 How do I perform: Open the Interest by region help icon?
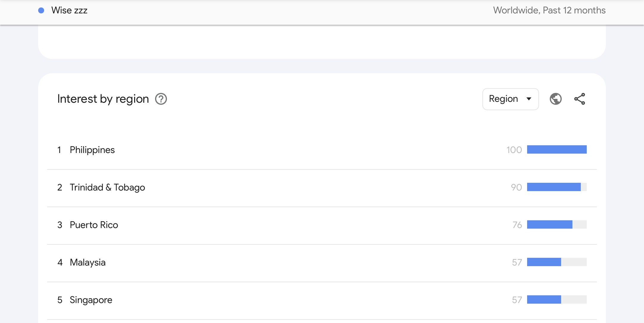pyautogui.click(x=161, y=99)
